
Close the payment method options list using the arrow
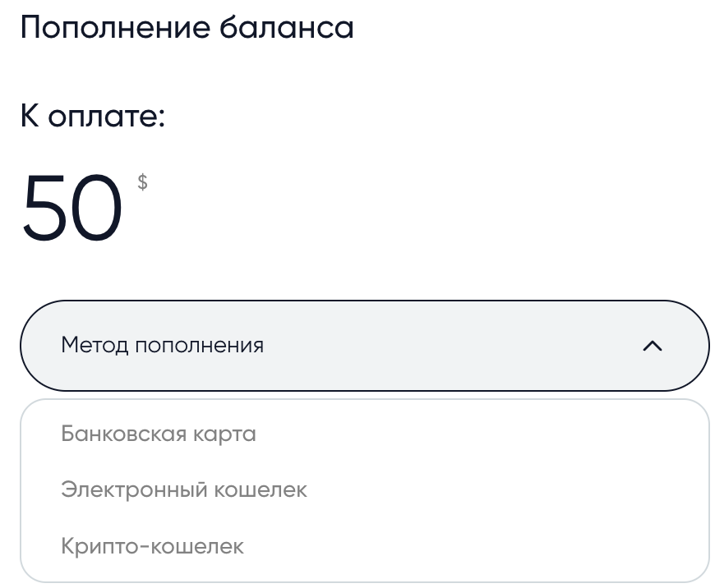(x=652, y=346)
